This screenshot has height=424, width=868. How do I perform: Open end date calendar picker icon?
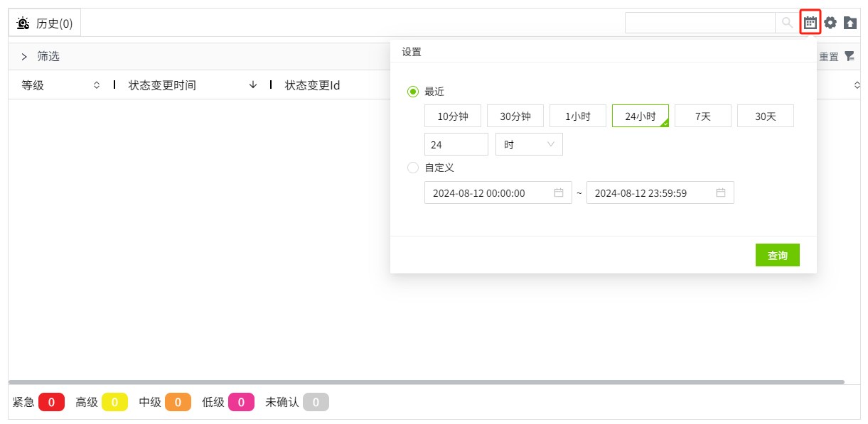[x=721, y=192]
